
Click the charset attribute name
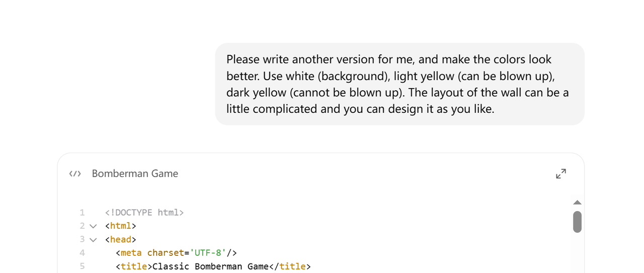[165, 253]
